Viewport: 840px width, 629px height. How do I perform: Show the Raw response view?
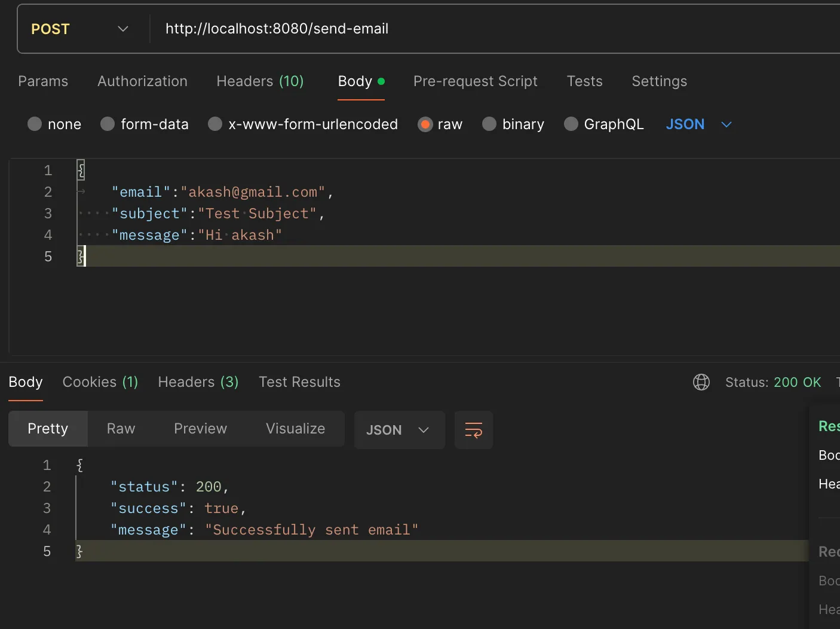[121, 429]
